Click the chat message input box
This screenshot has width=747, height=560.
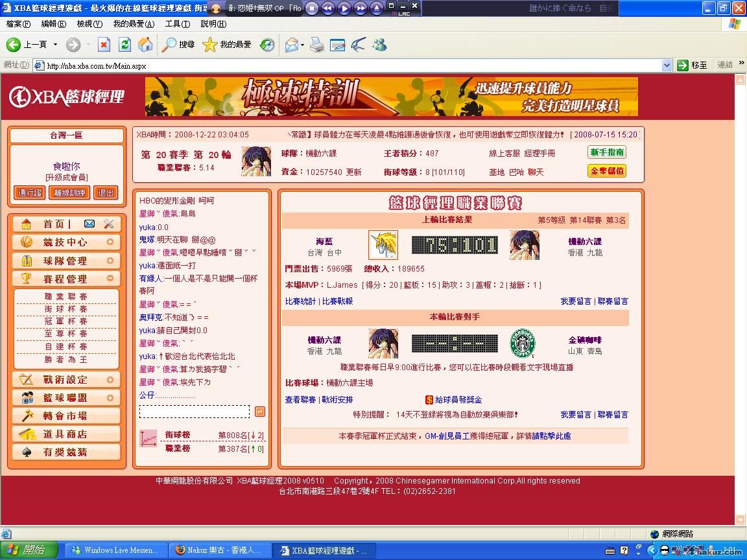[195, 412]
